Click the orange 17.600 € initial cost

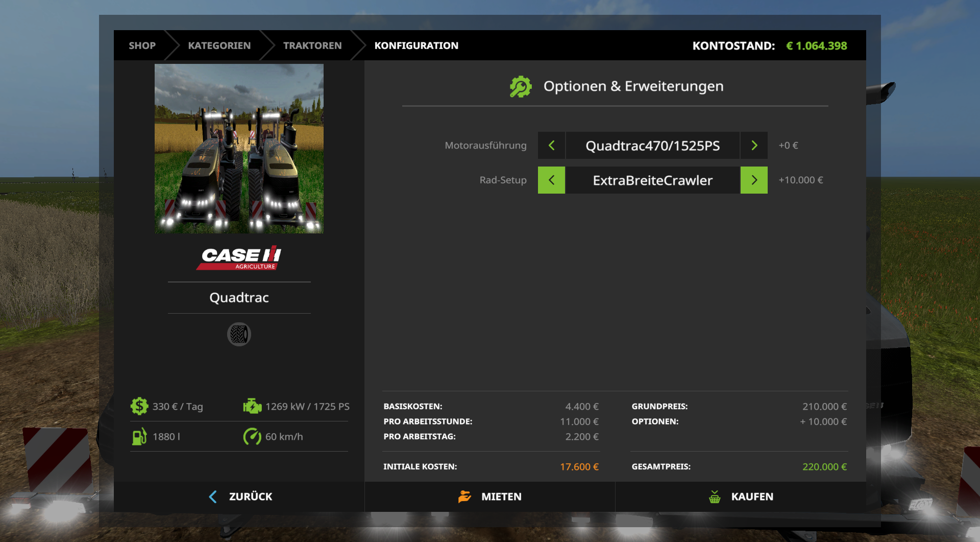[x=579, y=467]
